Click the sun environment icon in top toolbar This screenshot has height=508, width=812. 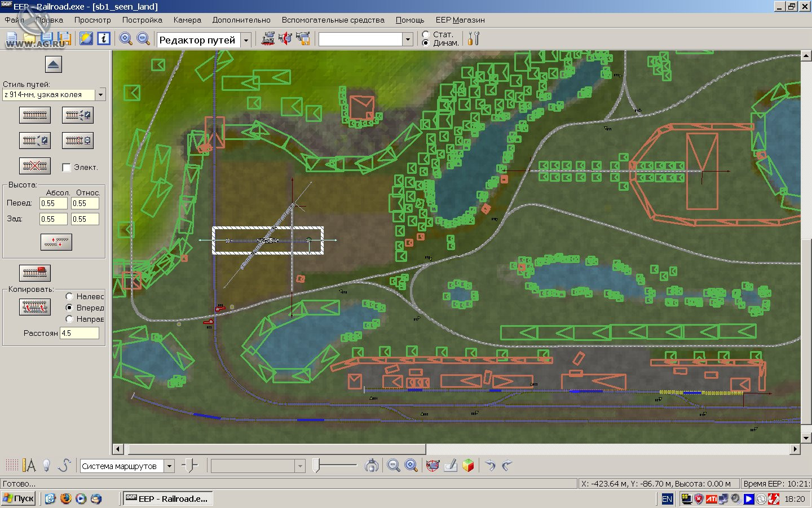(86, 38)
